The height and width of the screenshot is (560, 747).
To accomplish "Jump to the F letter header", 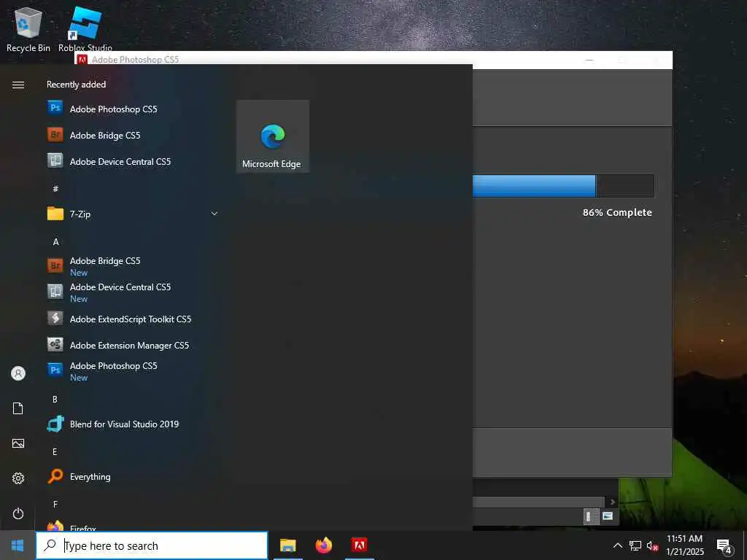I will pyautogui.click(x=55, y=504).
